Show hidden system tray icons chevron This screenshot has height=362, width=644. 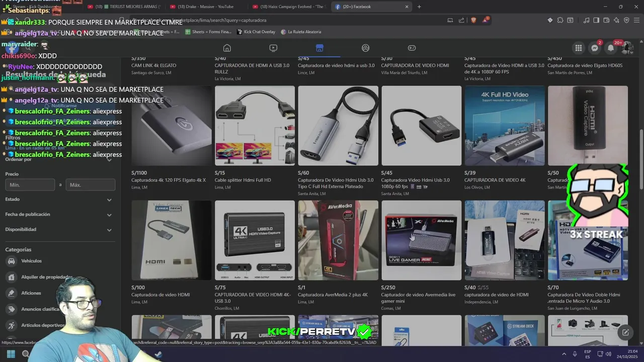click(563, 354)
